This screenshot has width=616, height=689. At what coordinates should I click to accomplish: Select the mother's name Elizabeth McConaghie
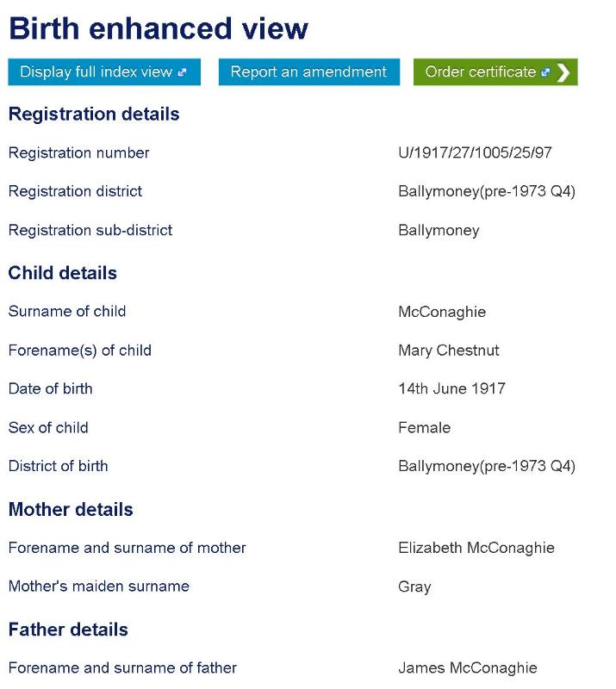pos(476,548)
